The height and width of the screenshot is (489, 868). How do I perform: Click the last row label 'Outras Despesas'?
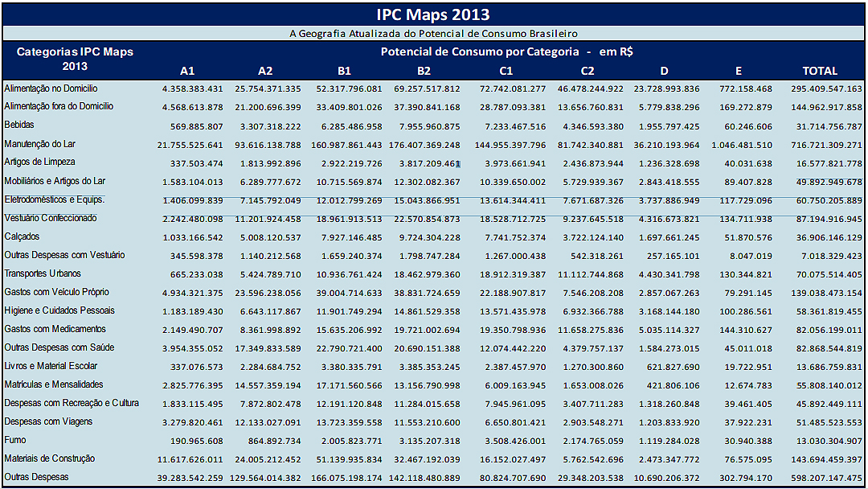click(x=36, y=477)
